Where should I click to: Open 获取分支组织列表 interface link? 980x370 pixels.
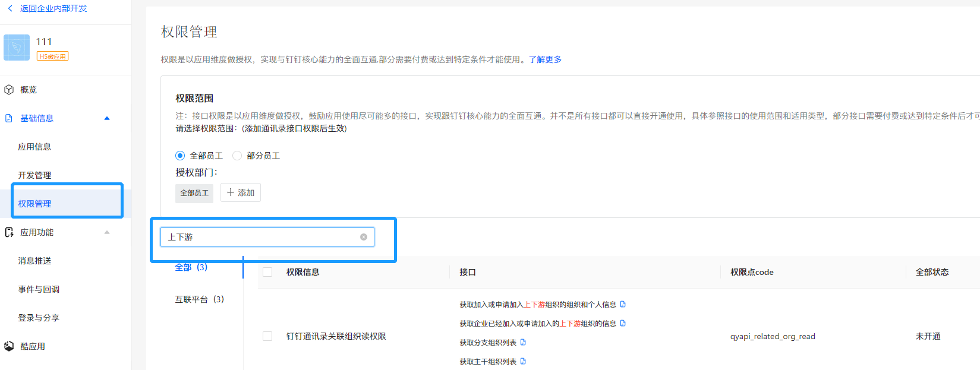point(488,343)
